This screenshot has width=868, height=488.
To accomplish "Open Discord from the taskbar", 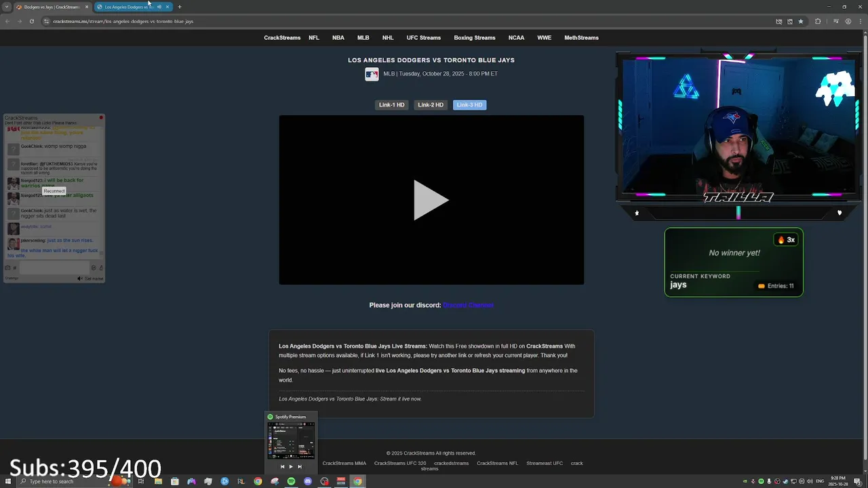I will point(308,481).
